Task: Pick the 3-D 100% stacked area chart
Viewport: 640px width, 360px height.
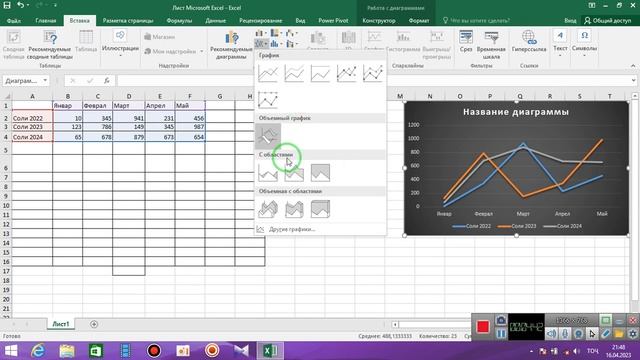Action: (x=320, y=209)
